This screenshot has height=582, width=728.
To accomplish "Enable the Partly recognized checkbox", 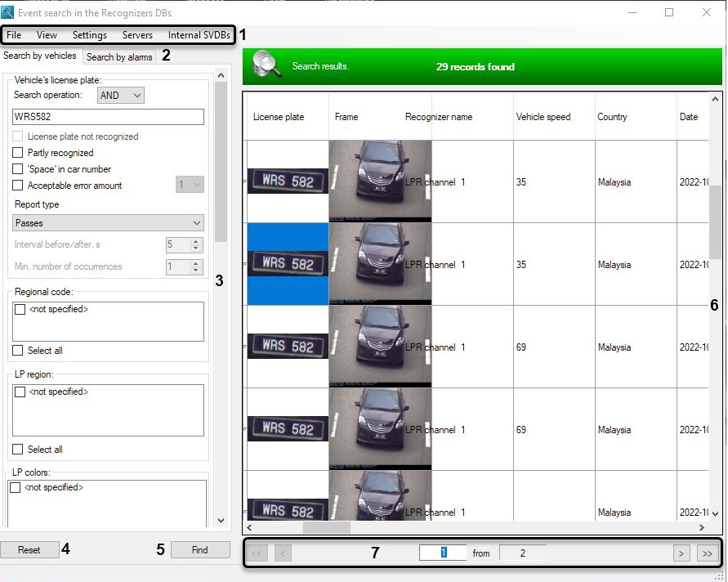I will tap(18, 153).
